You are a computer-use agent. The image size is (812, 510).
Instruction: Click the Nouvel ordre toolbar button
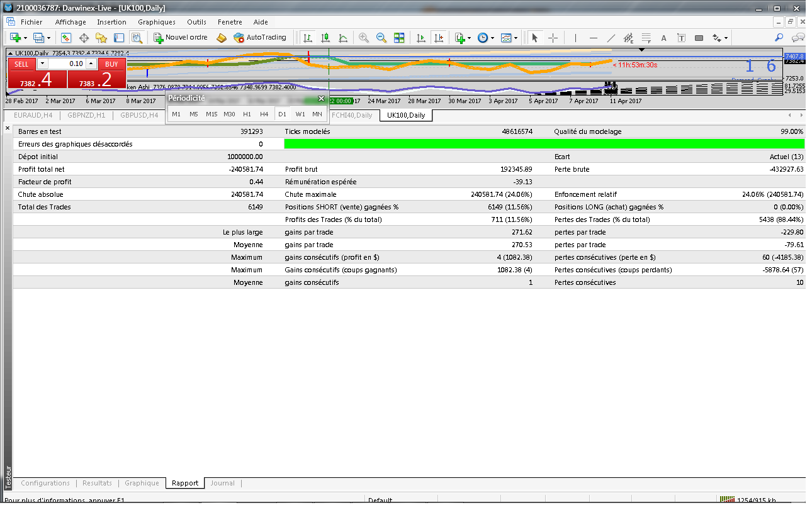(x=181, y=38)
